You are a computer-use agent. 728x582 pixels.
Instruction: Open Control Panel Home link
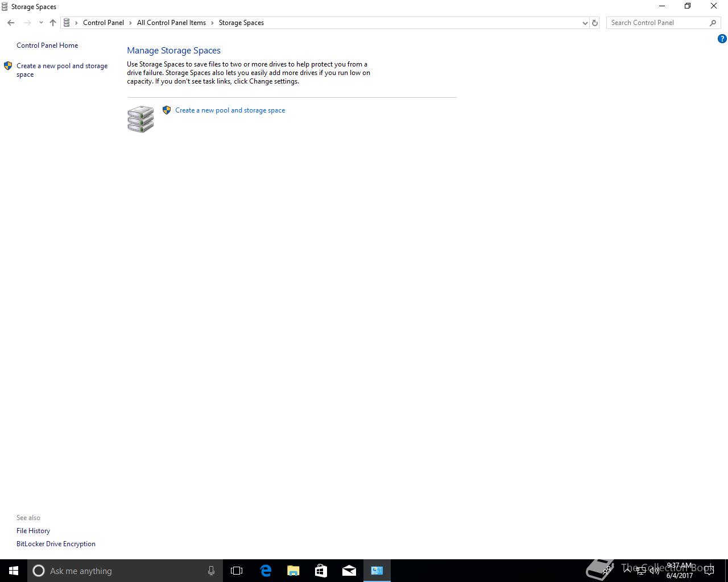47,45
